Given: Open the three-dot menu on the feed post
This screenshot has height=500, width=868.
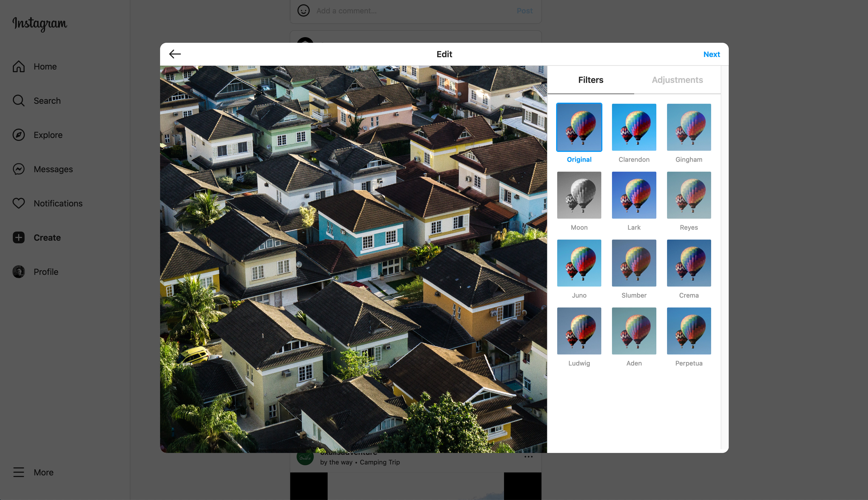Looking at the screenshot, I should 528,457.
